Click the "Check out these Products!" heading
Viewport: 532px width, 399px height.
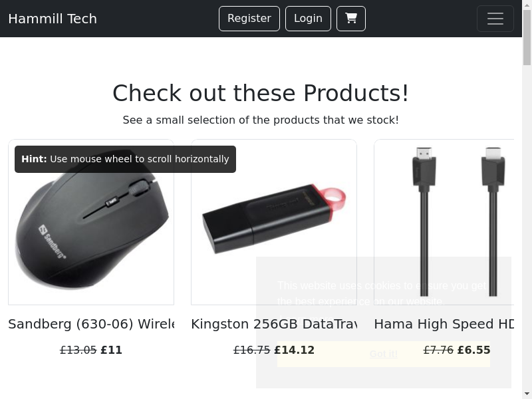[x=261, y=93]
